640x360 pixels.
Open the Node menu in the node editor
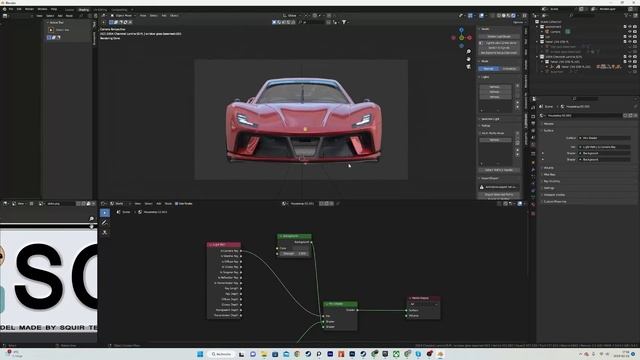[168, 203]
